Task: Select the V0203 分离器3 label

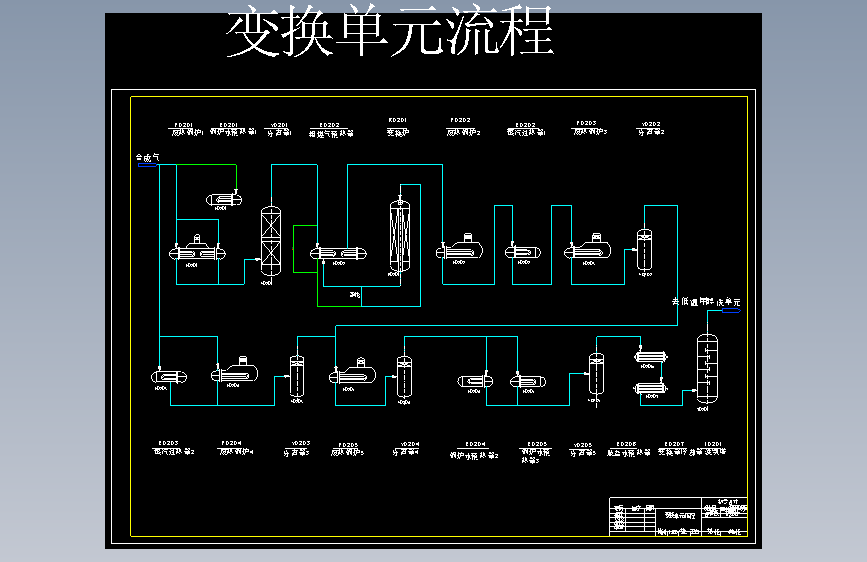Action: [297, 448]
